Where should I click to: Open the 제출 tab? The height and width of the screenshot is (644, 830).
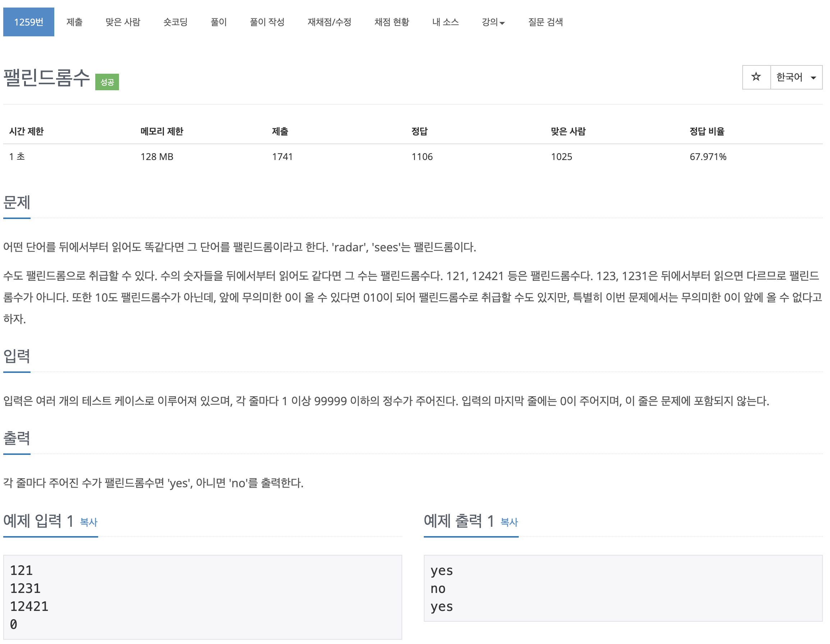pos(74,22)
